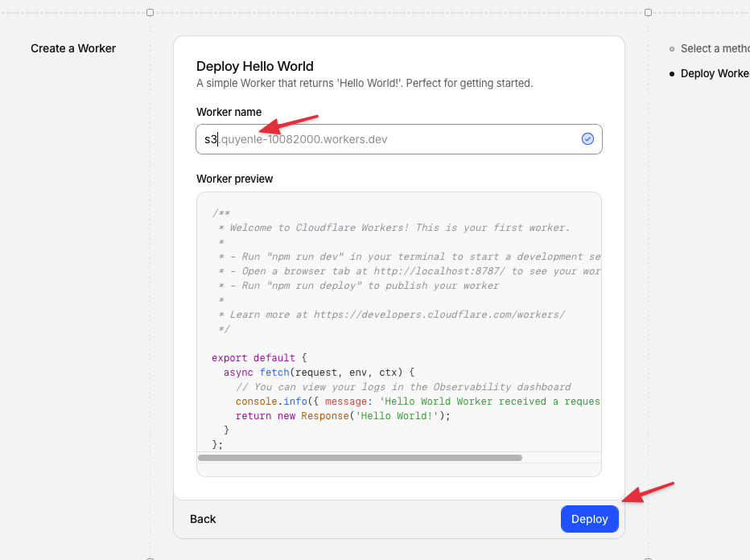Screen dimensions: 750x560
Task: Click the Worker preview horizontal scrollbar
Action: [x=360, y=458]
